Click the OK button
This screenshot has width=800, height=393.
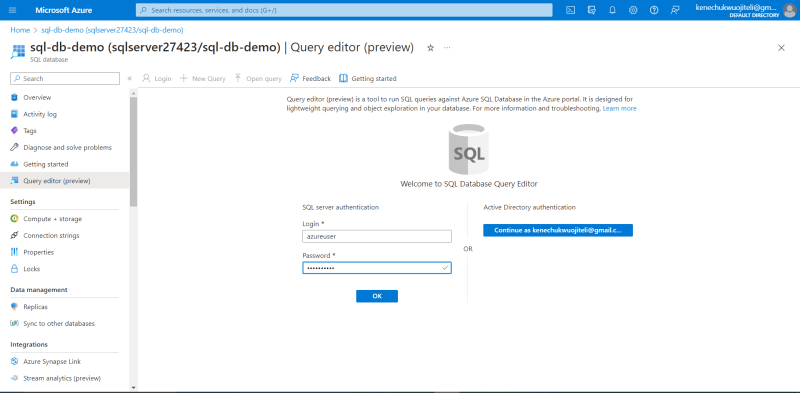tap(377, 296)
